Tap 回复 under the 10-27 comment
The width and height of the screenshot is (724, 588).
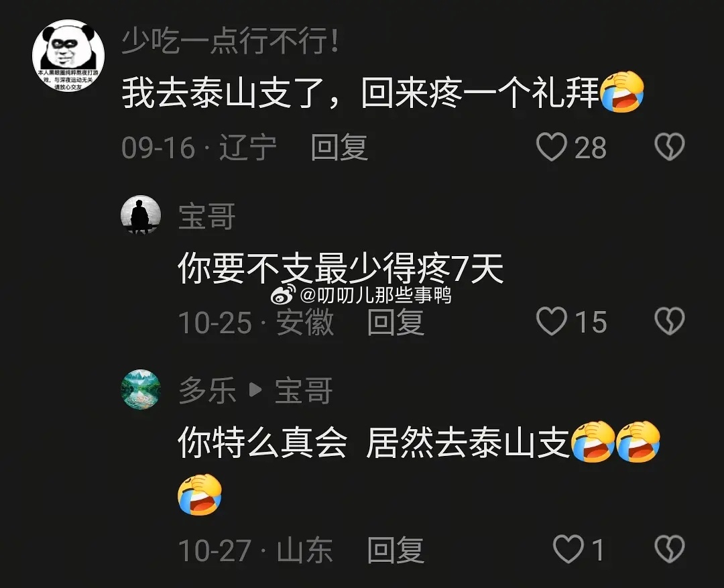(396, 550)
